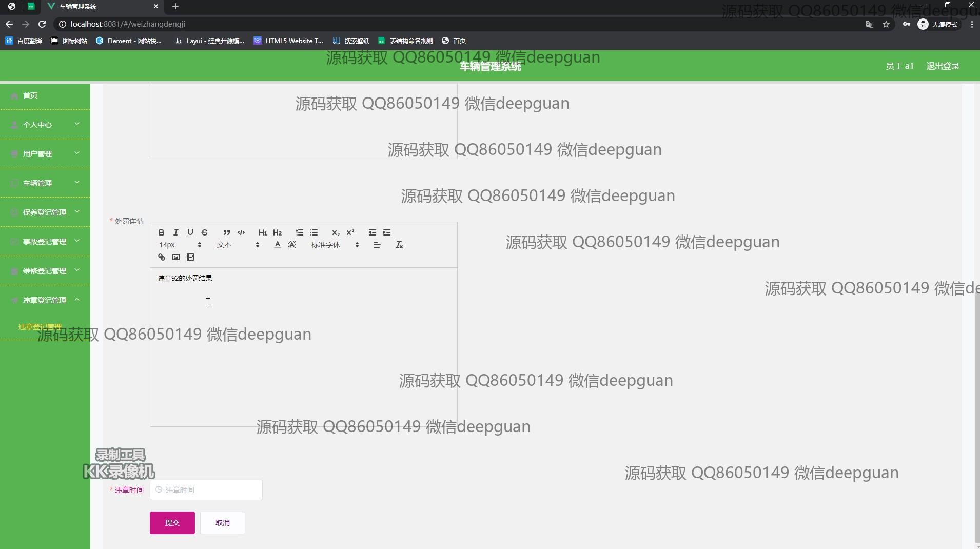Clear text formatting with Tx icon

point(399,245)
